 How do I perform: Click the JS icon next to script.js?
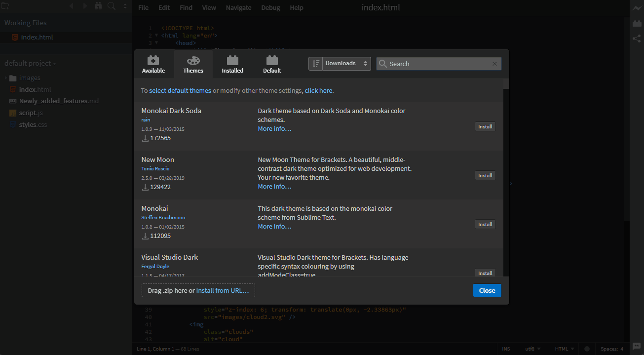coord(13,113)
